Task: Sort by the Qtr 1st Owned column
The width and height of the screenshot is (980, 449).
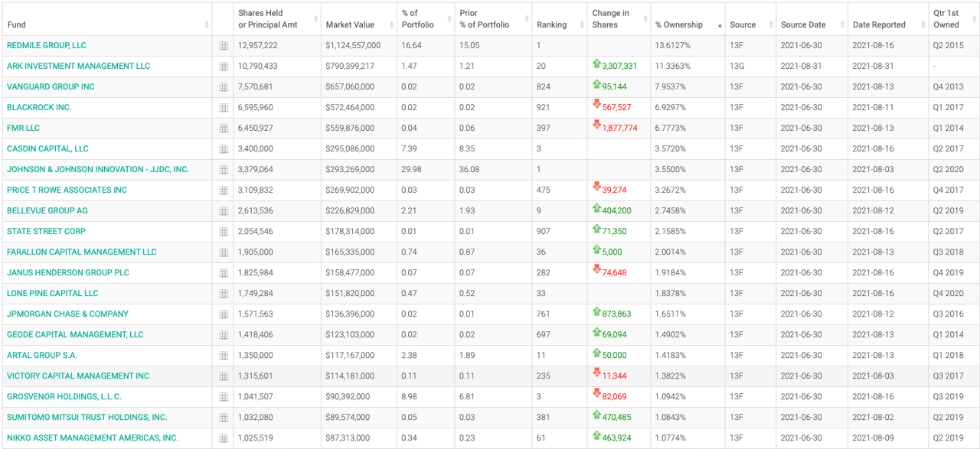Action: point(946,19)
